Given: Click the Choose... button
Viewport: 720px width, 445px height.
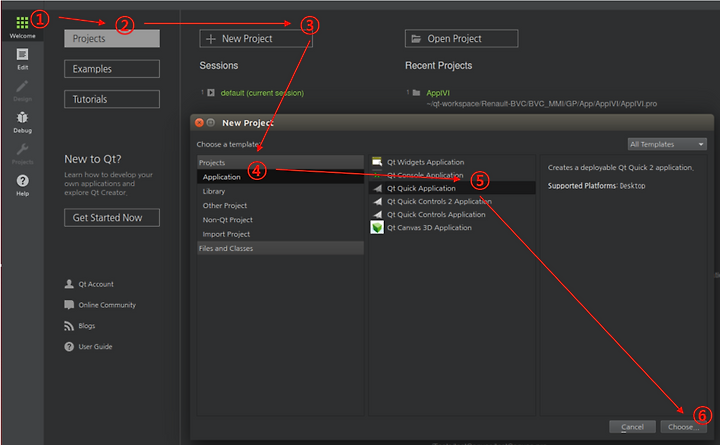Looking at the screenshot, I should [683, 427].
